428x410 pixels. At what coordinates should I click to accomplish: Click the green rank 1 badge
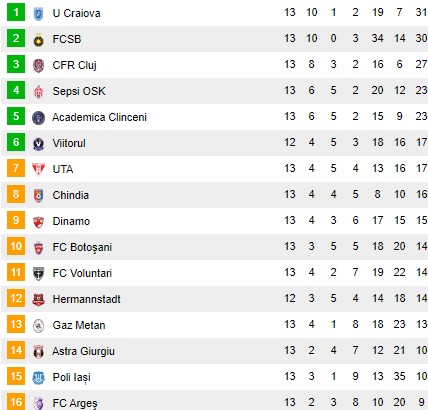coord(16,12)
